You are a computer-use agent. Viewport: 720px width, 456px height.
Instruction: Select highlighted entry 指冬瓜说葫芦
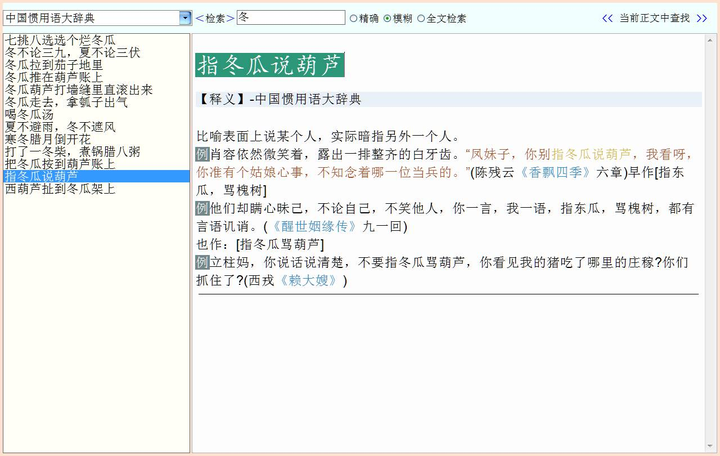pos(96,176)
